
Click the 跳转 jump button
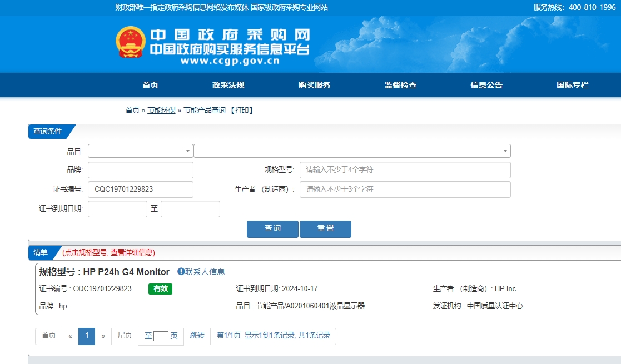pos(197,336)
